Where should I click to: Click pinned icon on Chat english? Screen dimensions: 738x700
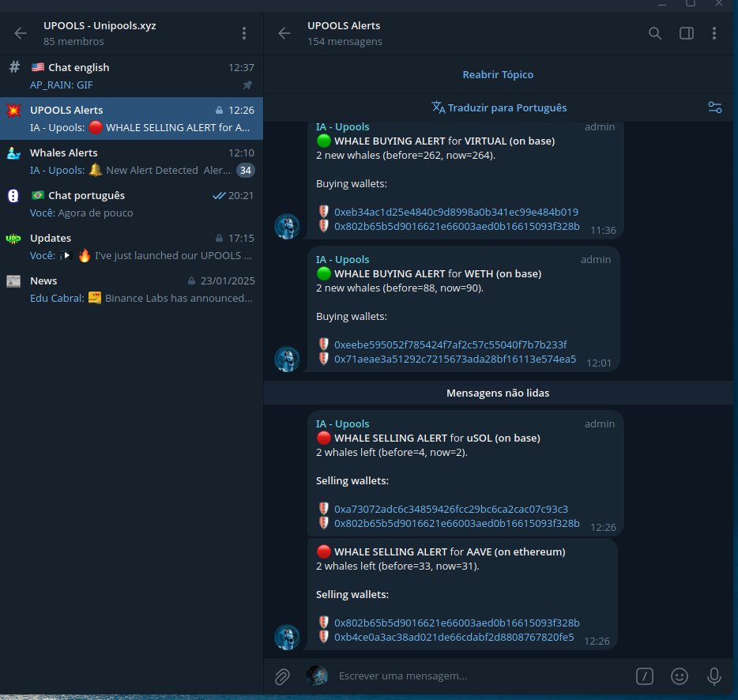[247, 85]
